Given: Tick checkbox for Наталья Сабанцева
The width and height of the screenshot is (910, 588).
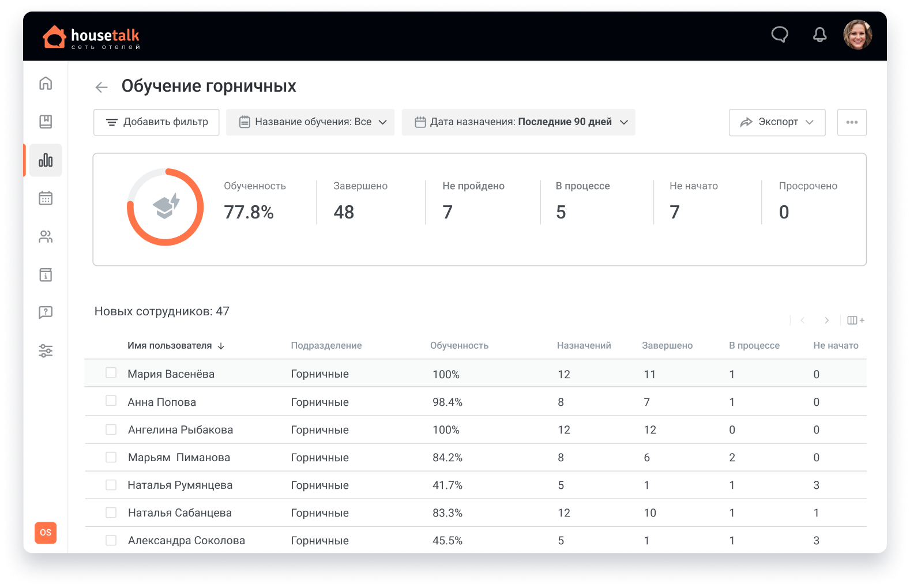Looking at the screenshot, I should tap(111, 512).
